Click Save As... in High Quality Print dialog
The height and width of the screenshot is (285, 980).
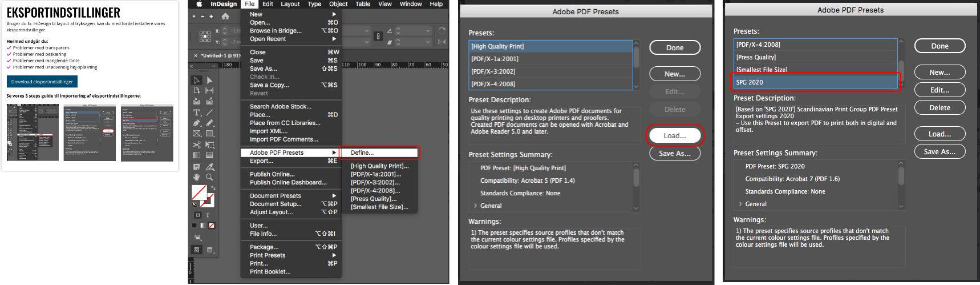tap(675, 153)
